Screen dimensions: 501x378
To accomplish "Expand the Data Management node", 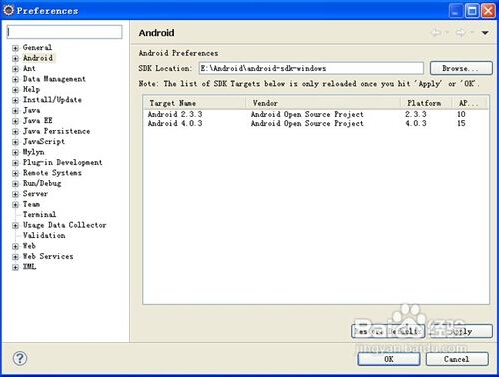I will coord(15,79).
